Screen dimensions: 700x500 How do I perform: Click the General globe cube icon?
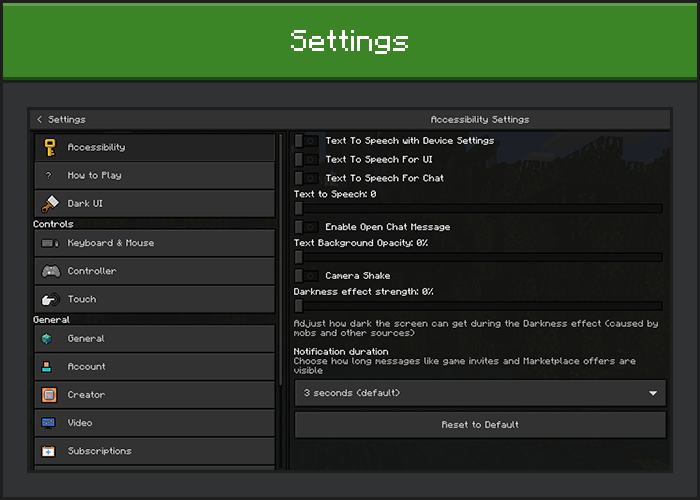click(x=49, y=339)
